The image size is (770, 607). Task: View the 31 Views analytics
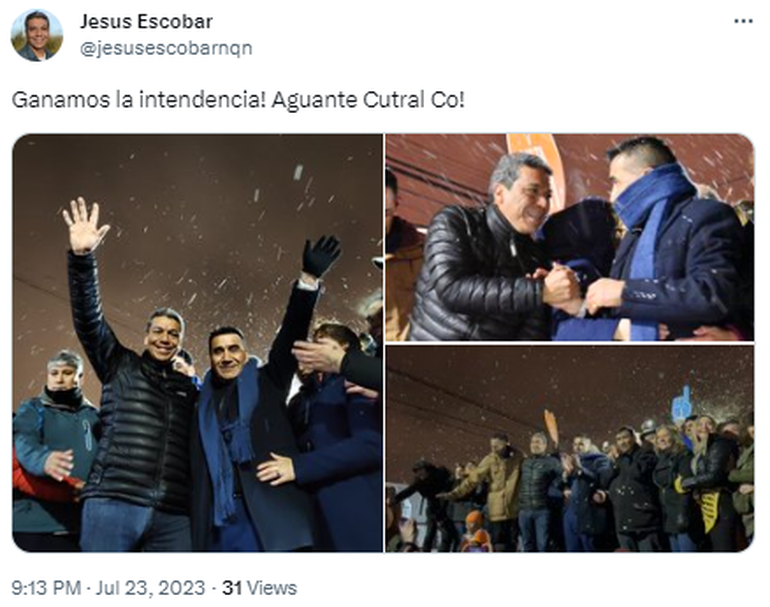tap(259, 588)
